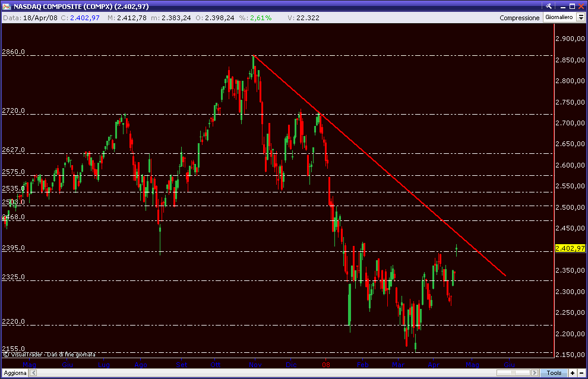Click the pin icon in title bar
The width and height of the screenshot is (588, 379).
[x=549, y=6]
